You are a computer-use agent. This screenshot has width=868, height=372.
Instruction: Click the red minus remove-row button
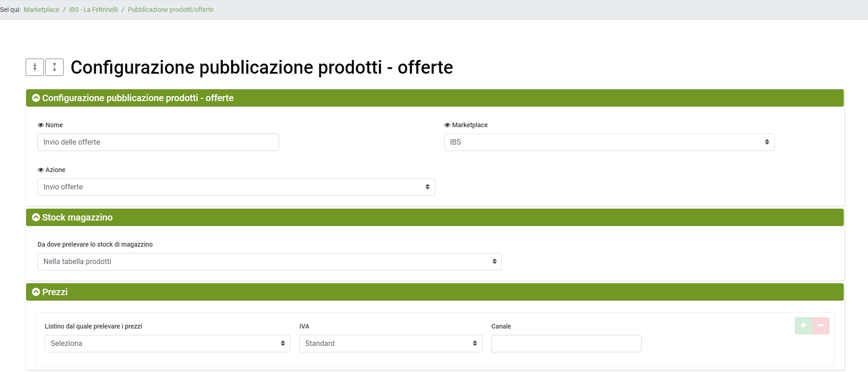(820, 325)
